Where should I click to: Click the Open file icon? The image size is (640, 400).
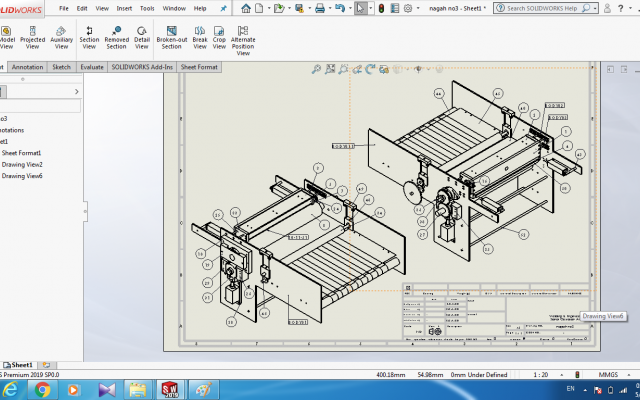[279, 8]
